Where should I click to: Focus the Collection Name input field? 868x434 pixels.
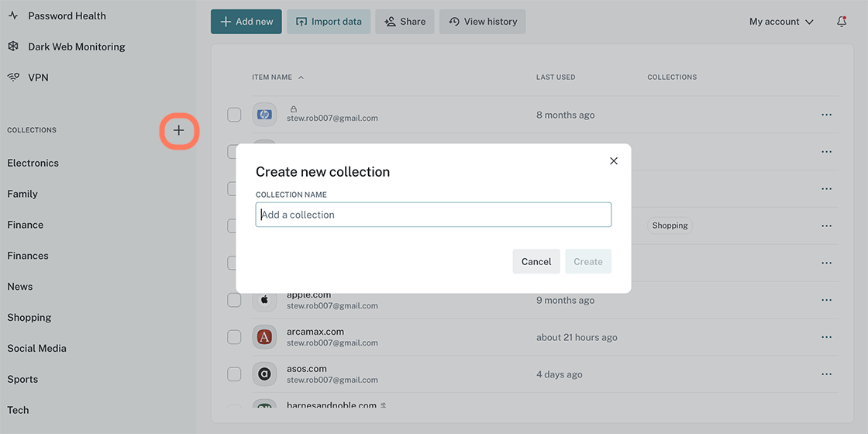[x=433, y=215]
